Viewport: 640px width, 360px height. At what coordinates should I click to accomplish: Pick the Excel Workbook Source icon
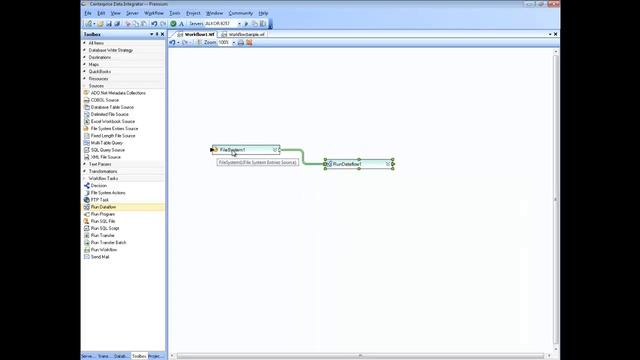87,122
